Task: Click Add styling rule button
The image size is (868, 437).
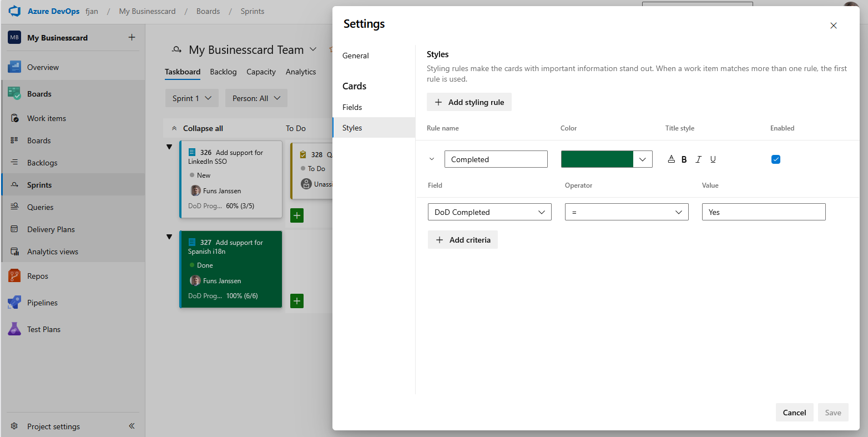Action: (469, 102)
